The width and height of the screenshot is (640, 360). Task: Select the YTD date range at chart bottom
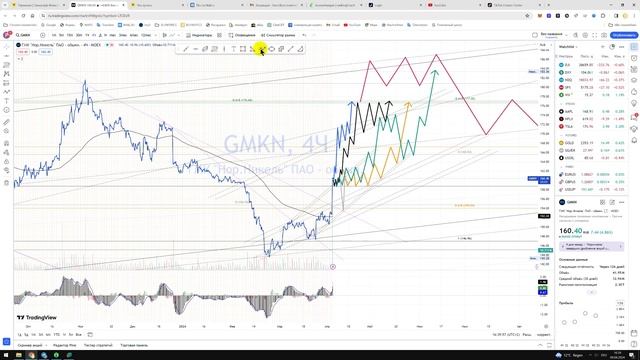pos(56,335)
